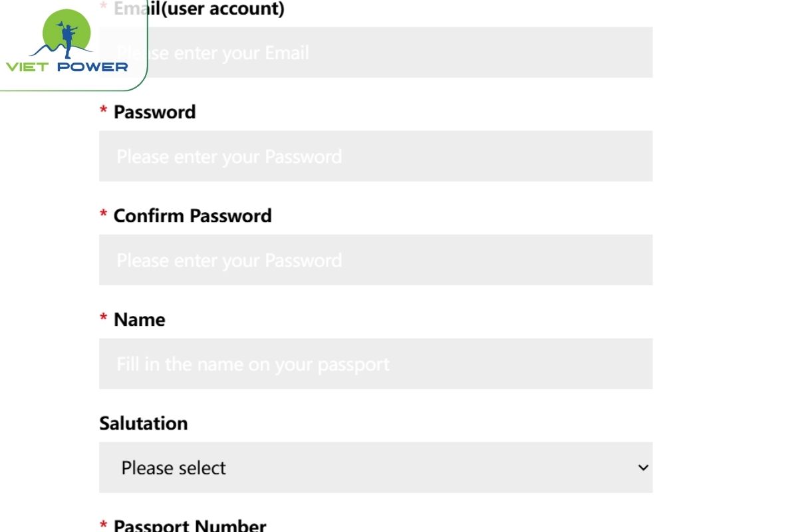798x532 pixels.
Task: Click the red asterisk beside Name label
Action: click(103, 319)
